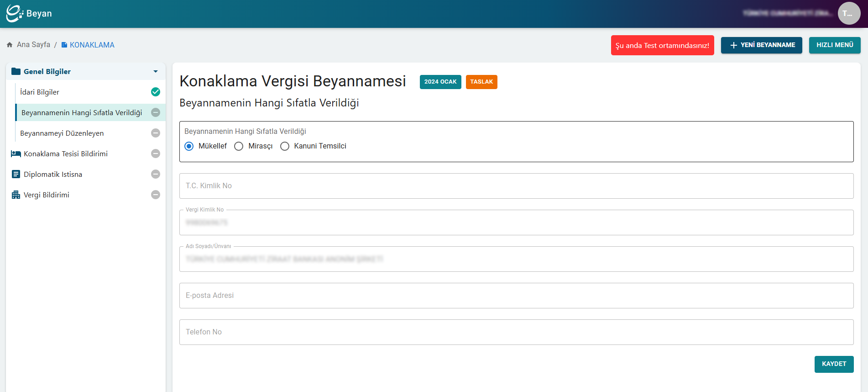
Task: Select Beyannamenin Hangi Sıfatla Verildiği menu item
Action: [90, 112]
